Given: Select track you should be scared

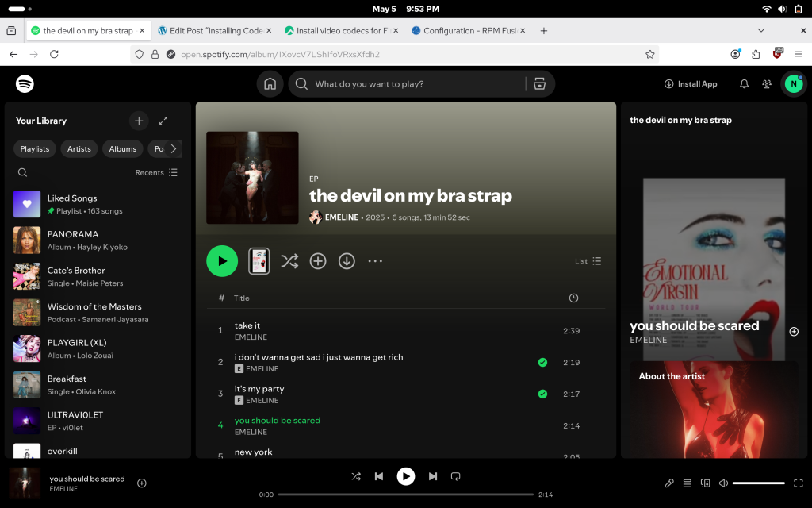Looking at the screenshot, I should point(406,425).
